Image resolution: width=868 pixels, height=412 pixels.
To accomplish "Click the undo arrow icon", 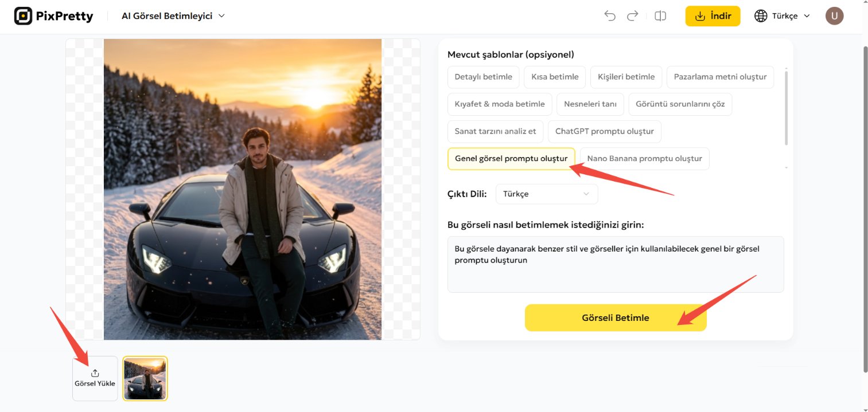I will click(609, 15).
